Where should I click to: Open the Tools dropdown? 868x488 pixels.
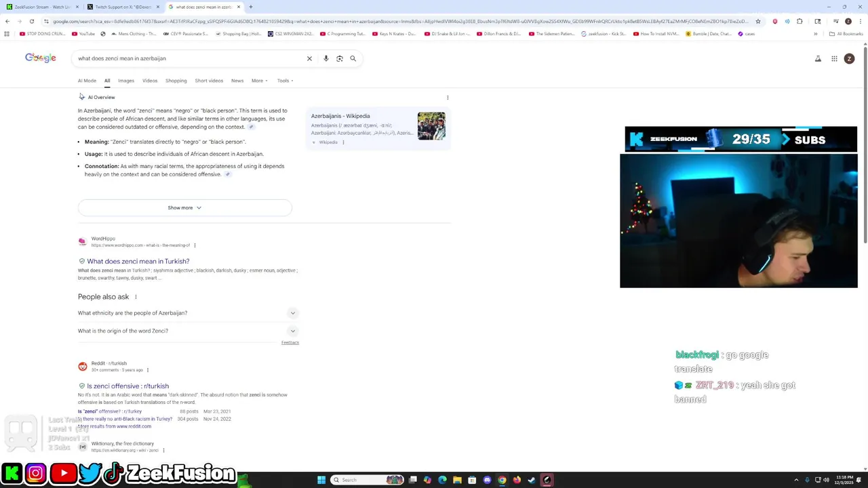(285, 81)
